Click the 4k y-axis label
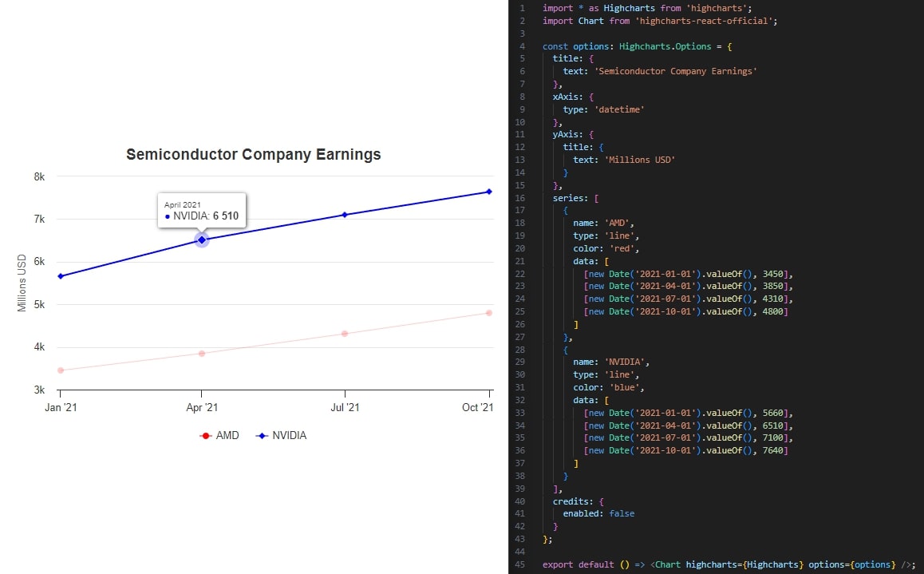The width and height of the screenshot is (924, 574). (x=39, y=347)
